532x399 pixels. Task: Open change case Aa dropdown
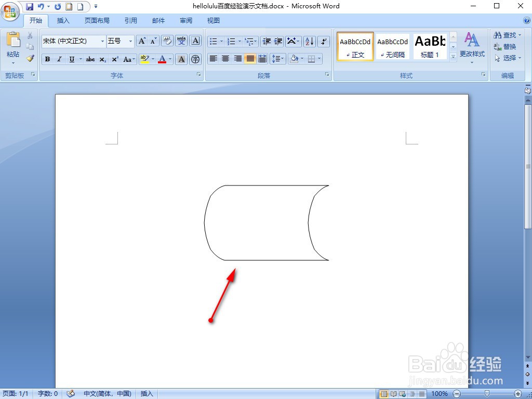129,59
